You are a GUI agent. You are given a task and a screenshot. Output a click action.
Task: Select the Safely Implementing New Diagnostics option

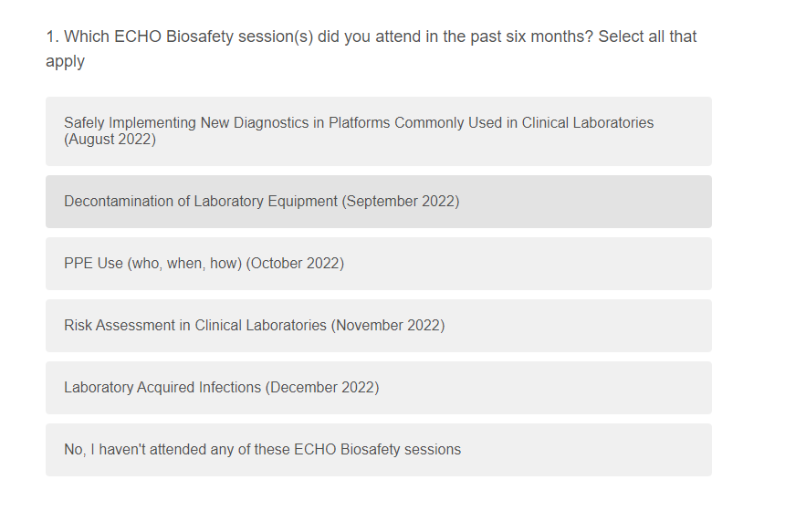378,131
